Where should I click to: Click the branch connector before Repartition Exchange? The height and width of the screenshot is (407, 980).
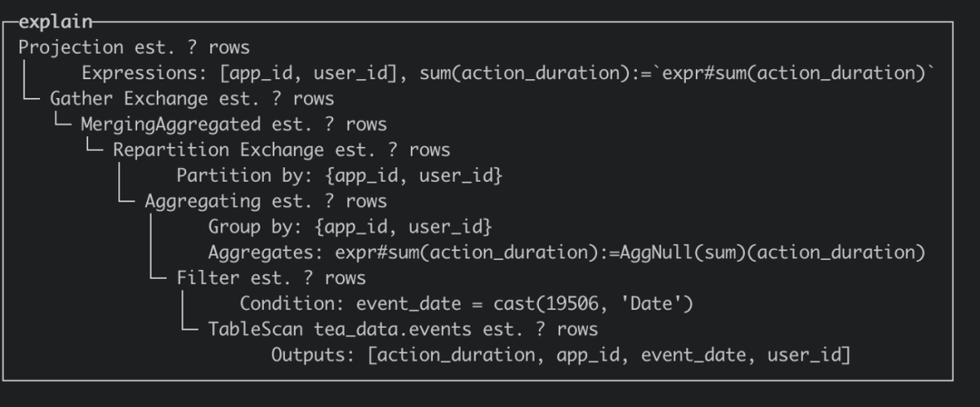pos(93,148)
